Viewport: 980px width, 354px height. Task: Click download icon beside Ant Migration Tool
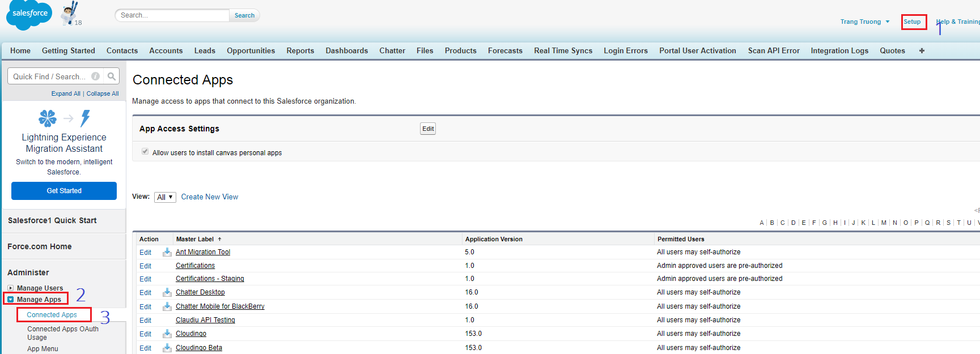click(167, 252)
